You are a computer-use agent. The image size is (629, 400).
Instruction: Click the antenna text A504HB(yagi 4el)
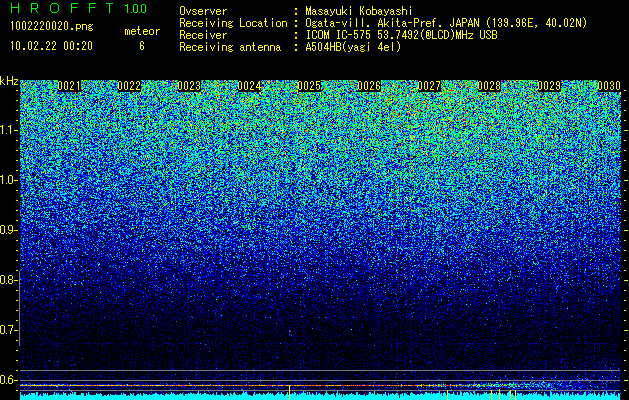click(353, 47)
